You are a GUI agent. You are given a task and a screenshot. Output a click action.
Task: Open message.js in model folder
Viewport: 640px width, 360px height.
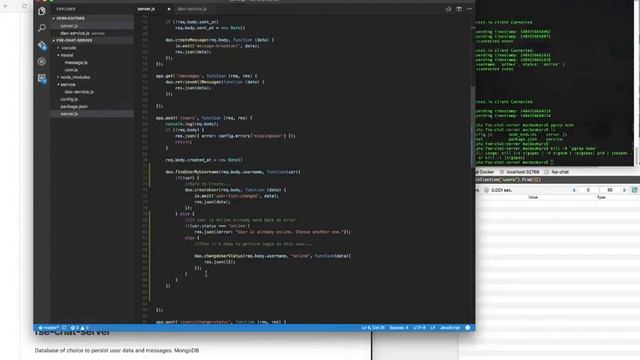[76, 62]
